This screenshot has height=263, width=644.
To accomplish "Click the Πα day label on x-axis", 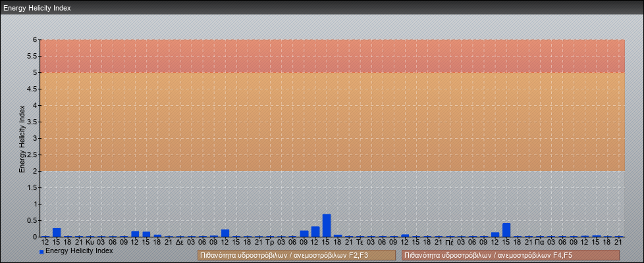I will click(x=540, y=243).
